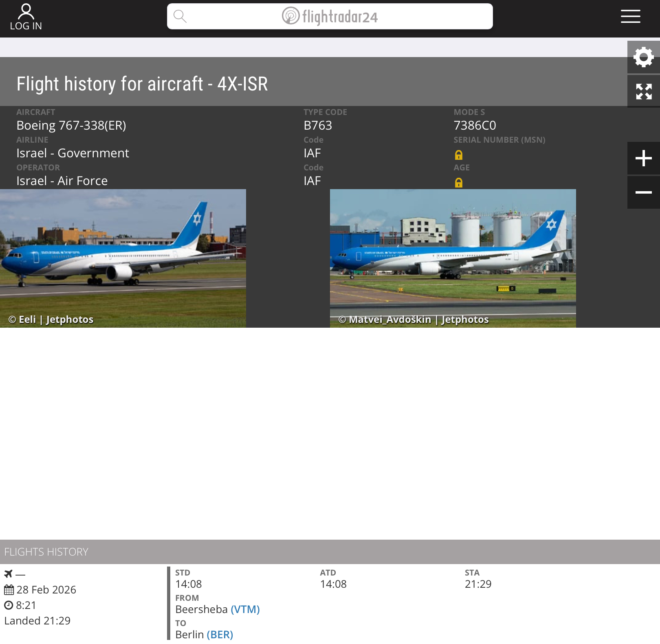Click the search magnifier icon
The height and width of the screenshot is (644, 660).
[180, 16]
